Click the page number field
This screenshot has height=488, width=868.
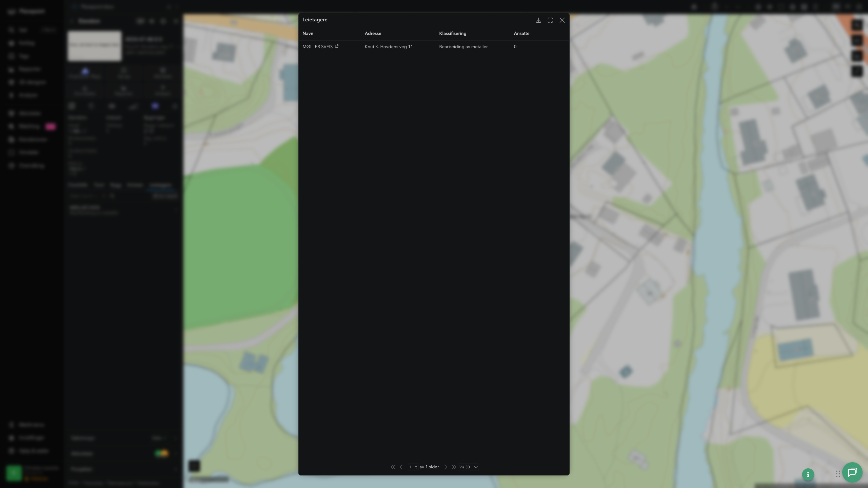(413, 467)
